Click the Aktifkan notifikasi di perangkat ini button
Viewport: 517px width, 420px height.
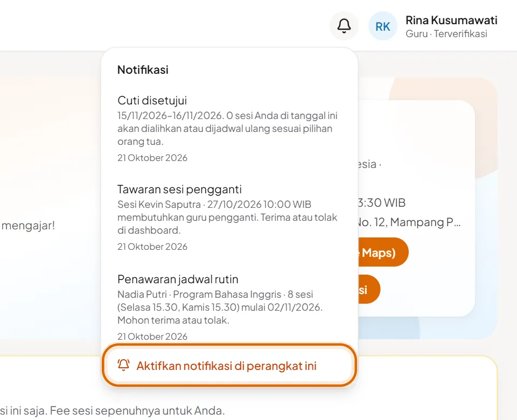[x=229, y=365]
